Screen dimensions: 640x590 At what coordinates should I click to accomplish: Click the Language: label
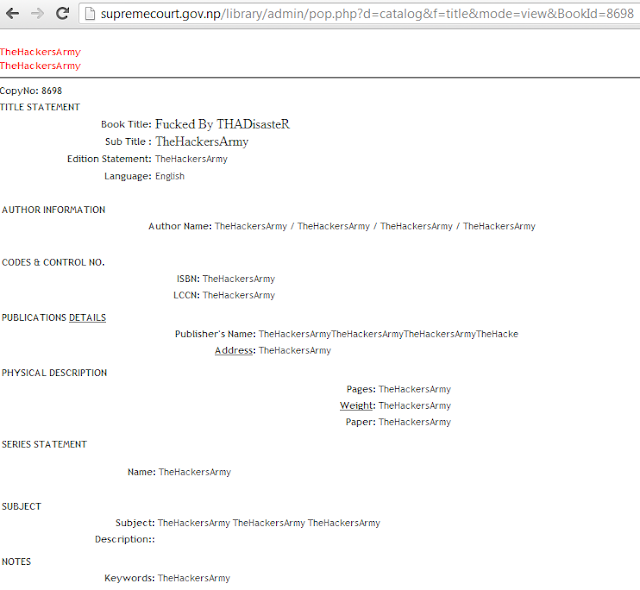point(128,176)
